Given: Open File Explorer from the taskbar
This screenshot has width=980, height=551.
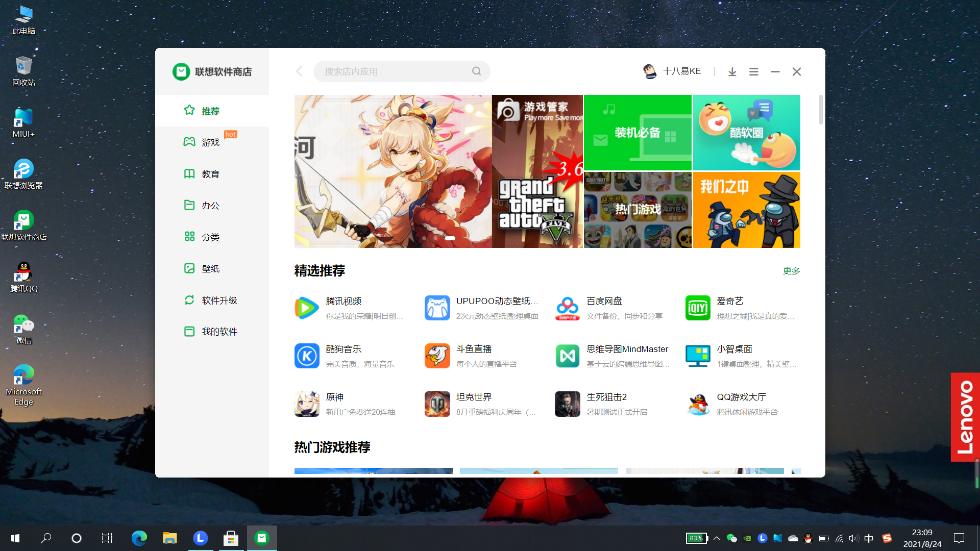Looking at the screenshot, I should pyautogui.click(x=169, y=538).
